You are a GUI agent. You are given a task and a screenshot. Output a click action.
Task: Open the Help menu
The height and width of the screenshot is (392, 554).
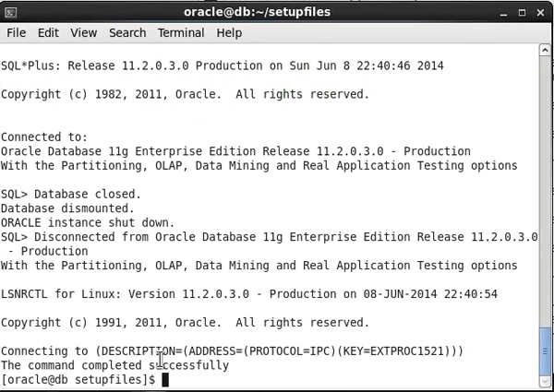[229, 32]
